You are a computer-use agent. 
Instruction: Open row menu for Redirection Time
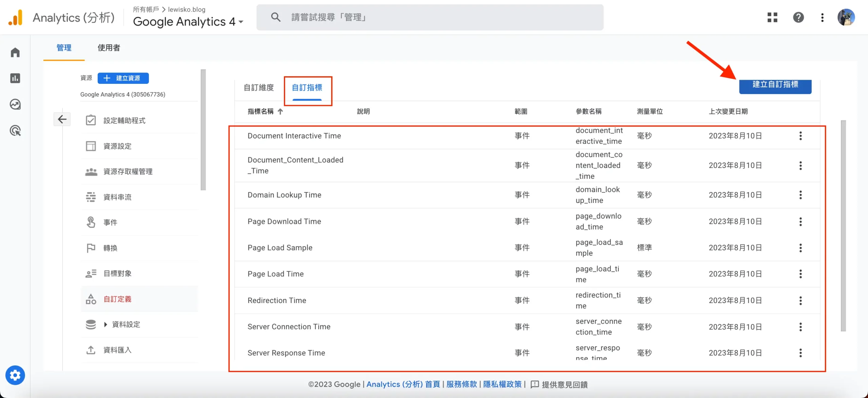801,300
